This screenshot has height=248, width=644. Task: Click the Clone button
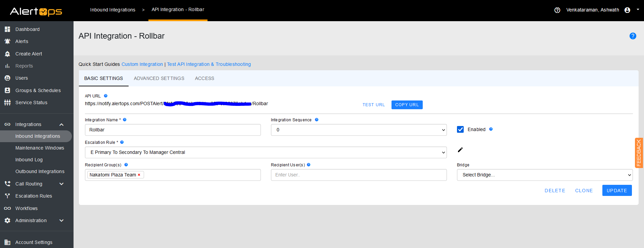click(584, 191)
